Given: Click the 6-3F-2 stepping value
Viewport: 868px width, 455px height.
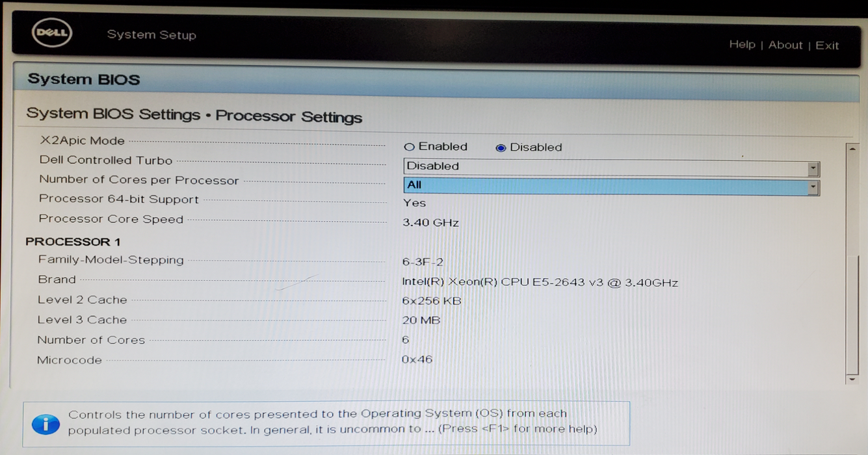Looking at the screenshot, I should [x=423, y=262].
